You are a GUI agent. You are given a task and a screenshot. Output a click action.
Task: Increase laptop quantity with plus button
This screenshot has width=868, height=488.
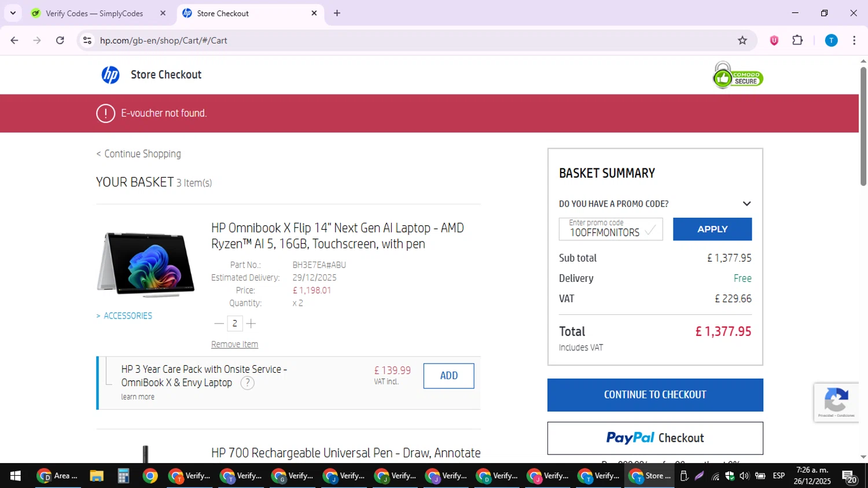[251, 324]
